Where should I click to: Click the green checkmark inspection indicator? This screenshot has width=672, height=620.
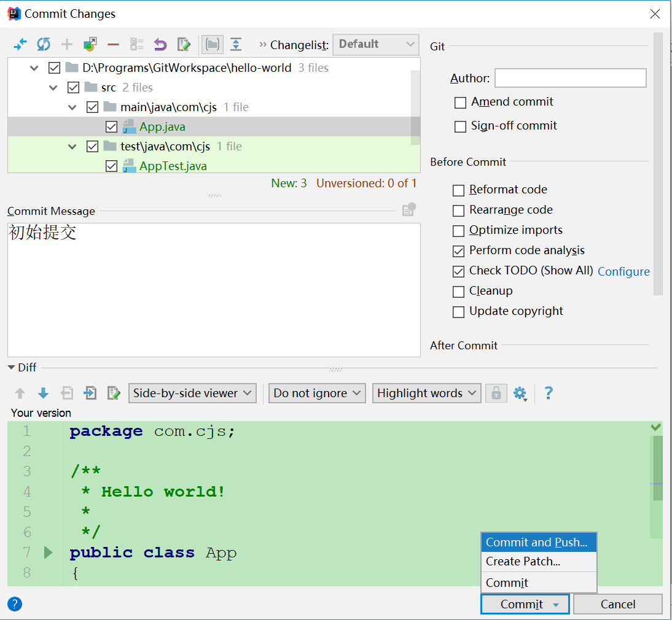pyautogui.click(x=655, y=427)
